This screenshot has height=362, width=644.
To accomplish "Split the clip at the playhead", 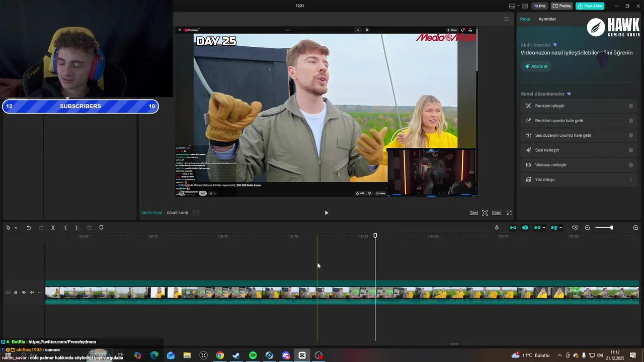I will point(53,228).
